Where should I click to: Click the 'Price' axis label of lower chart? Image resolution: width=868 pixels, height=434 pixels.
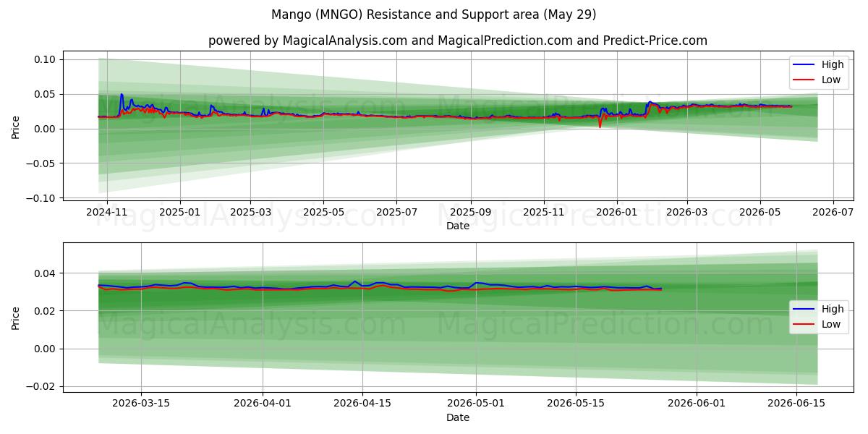point(16,317)
